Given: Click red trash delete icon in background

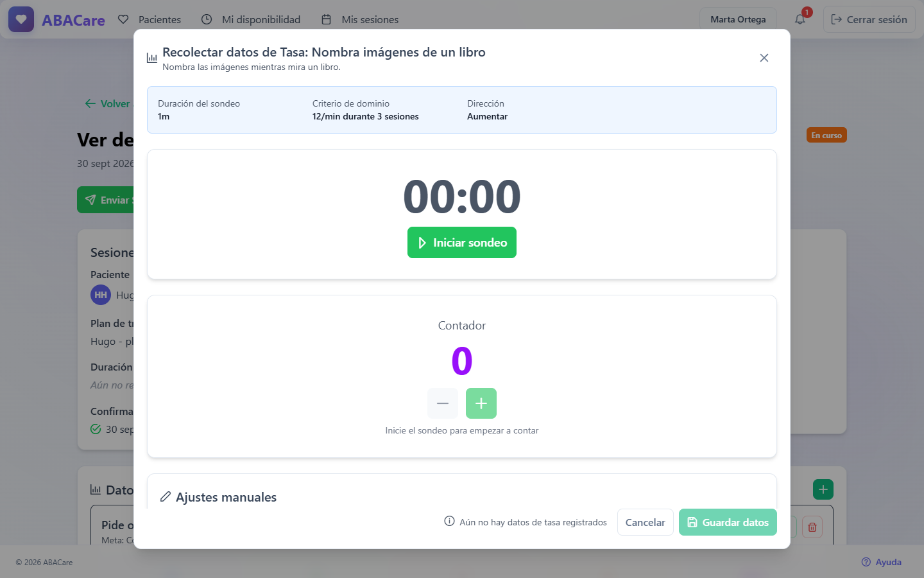Looking at the screenshot, I should coord(812,527).
